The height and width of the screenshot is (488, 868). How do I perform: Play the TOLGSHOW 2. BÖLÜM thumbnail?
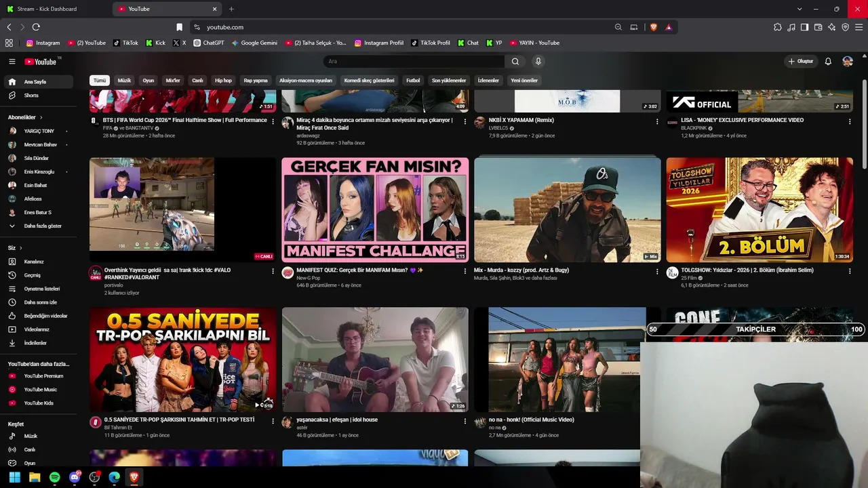click(759, 210)
